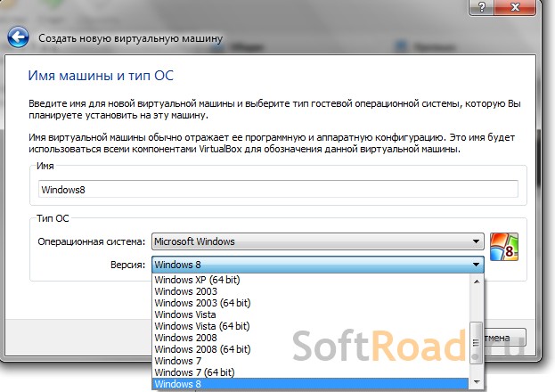The width and height of the screenshot is (555, 392).
Task: Click the help question mark button
Action: (x=481, y=7)
